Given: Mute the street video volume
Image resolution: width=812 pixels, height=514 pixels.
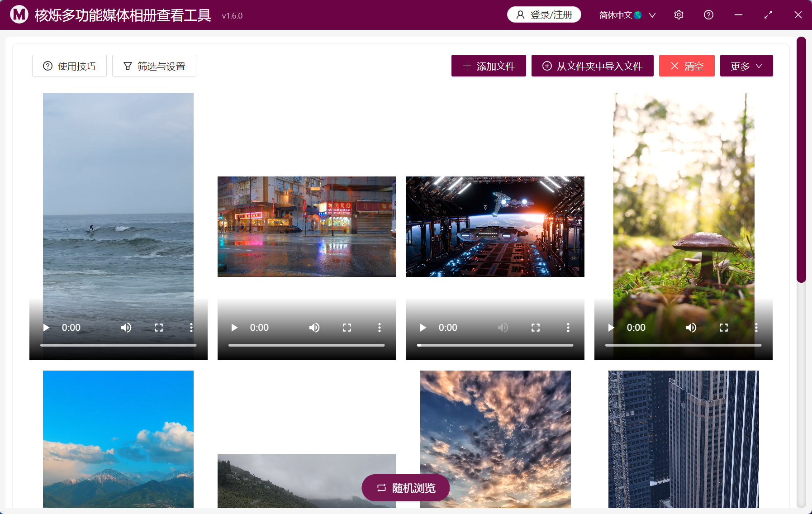Looking at the screenshot, I should 314,327.
